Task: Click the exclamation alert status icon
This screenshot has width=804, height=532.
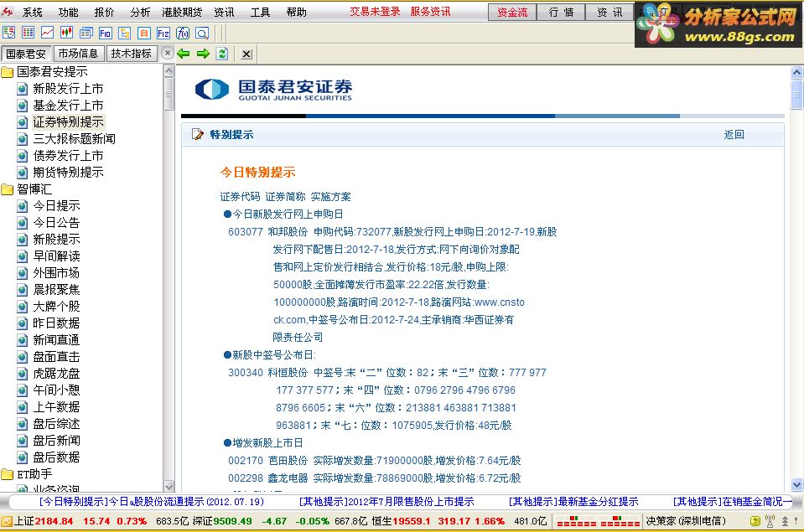Action: tap(796, 521)
